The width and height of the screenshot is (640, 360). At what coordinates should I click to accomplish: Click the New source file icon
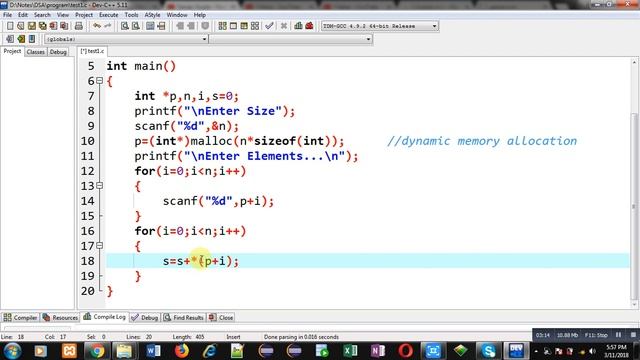[x=10, y=26]
